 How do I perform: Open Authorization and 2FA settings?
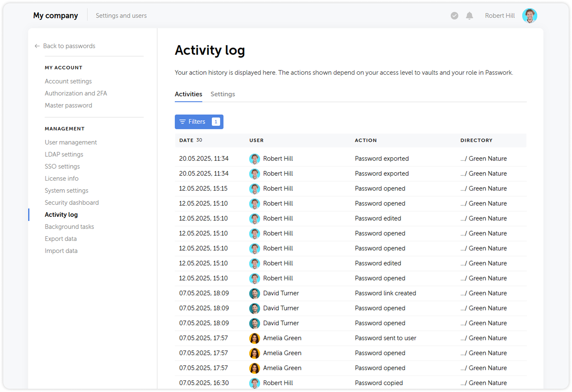76,93
